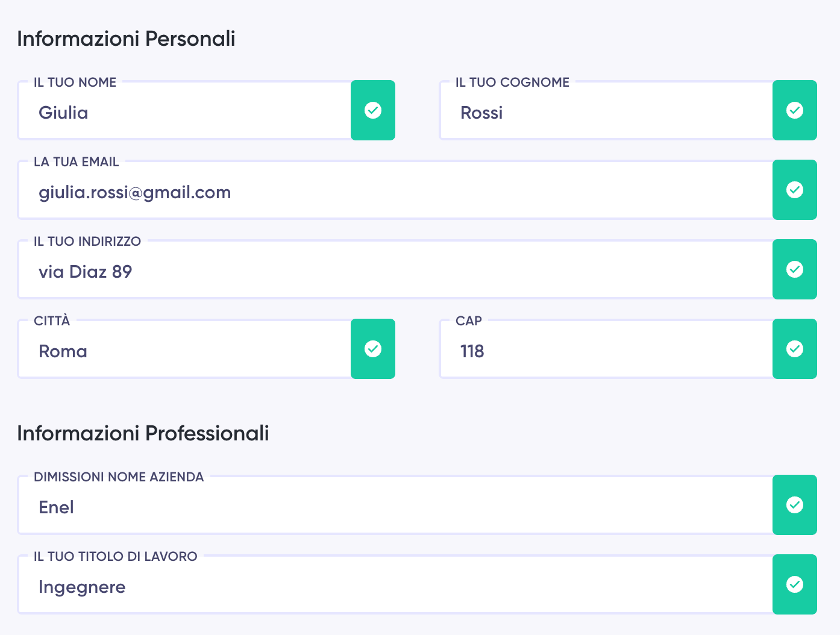This screenshot has height=635, width=840.
Task: Click the Informazioni Personali heading
Action: (126, 39)
